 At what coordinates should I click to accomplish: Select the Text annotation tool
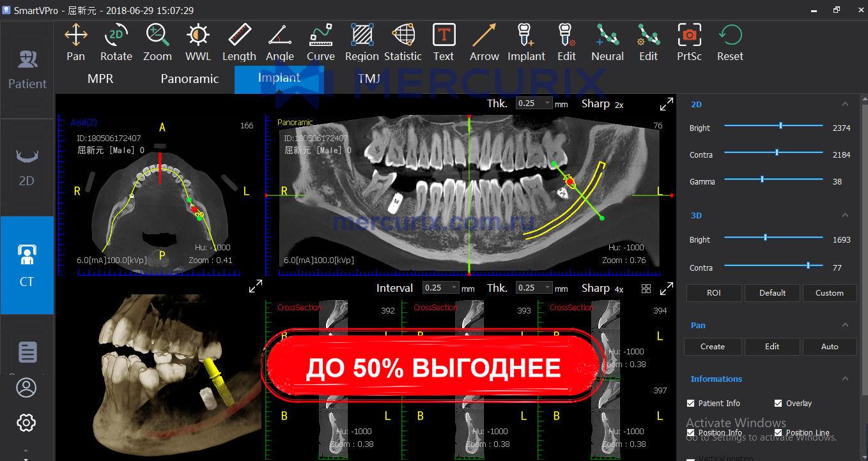pyautogui.click(x=444, y=42)
